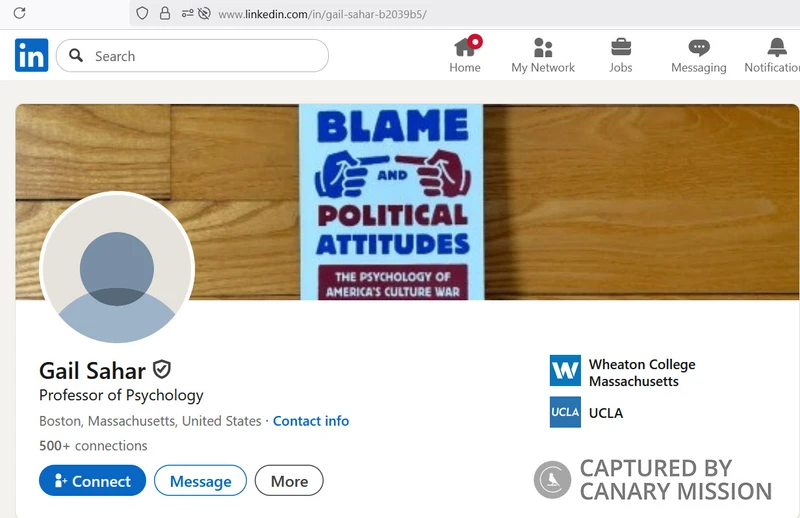Open the Messaging chat bubble icon
Screen dimensions: 800x518
698,47
